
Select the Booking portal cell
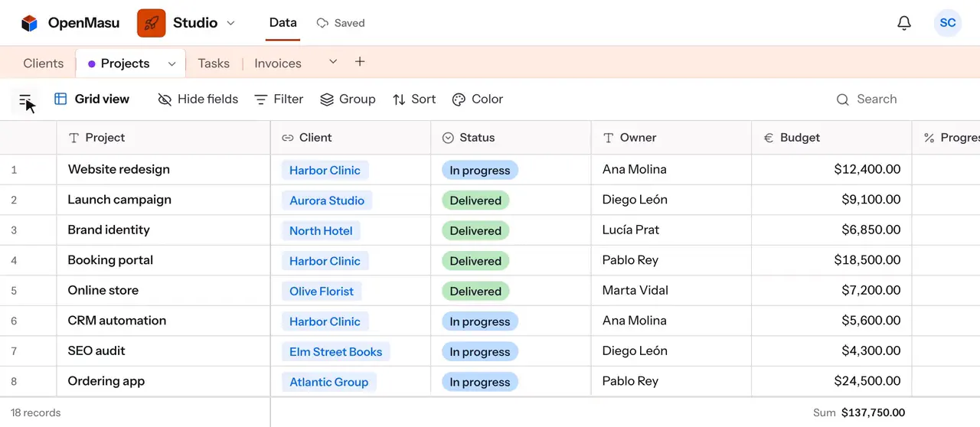coord(164,260)
